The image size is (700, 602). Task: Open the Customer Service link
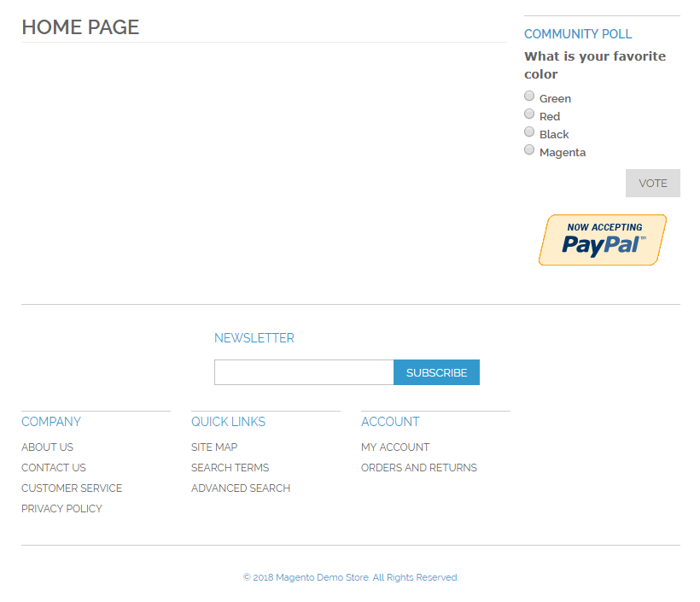pos(72,488)
